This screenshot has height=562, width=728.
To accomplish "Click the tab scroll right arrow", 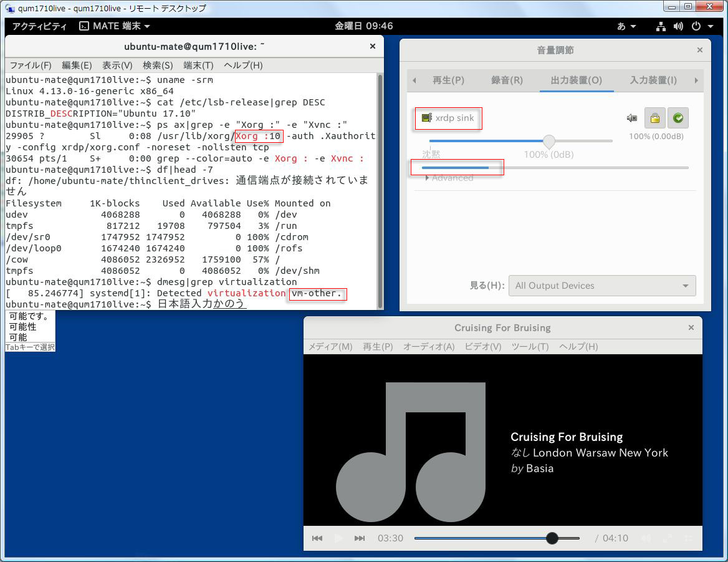I will pos(696,80).
